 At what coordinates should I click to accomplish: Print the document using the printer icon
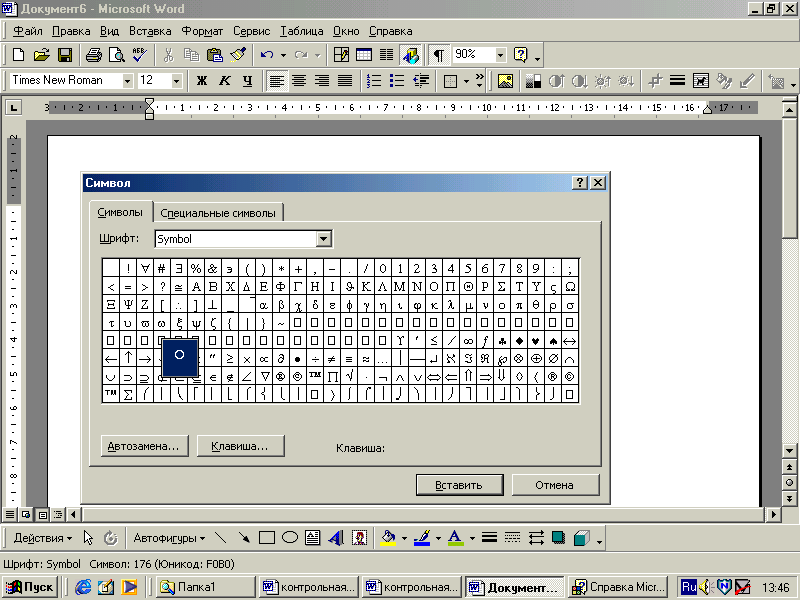(94, 55)
